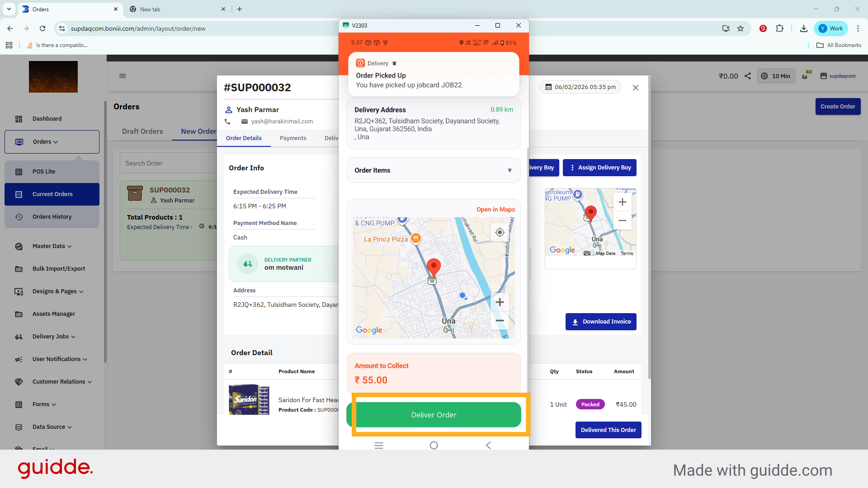Zoom in on the admin dialog map
868x488 pixels.
click(x=623, y=202)
